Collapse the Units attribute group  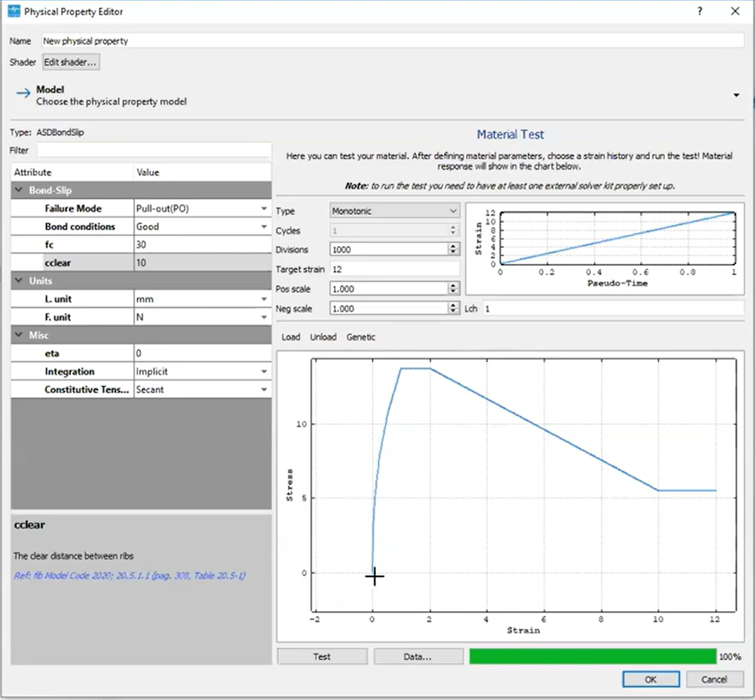pos(20,281)
